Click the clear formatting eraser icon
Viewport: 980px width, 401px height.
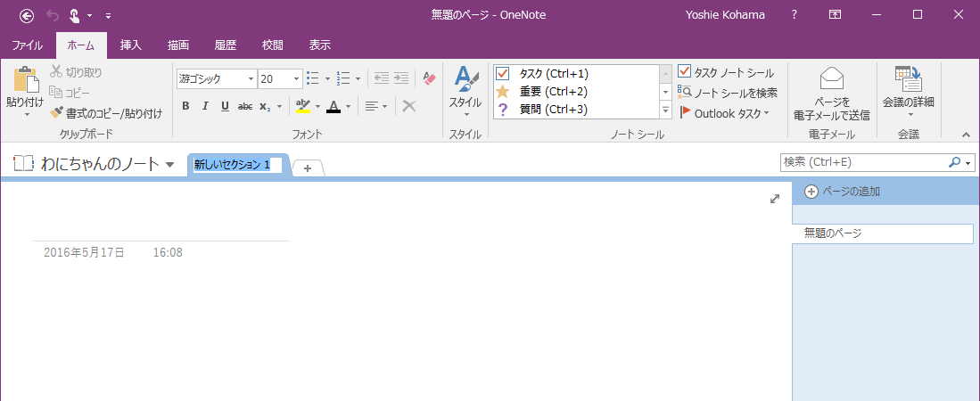430,78
